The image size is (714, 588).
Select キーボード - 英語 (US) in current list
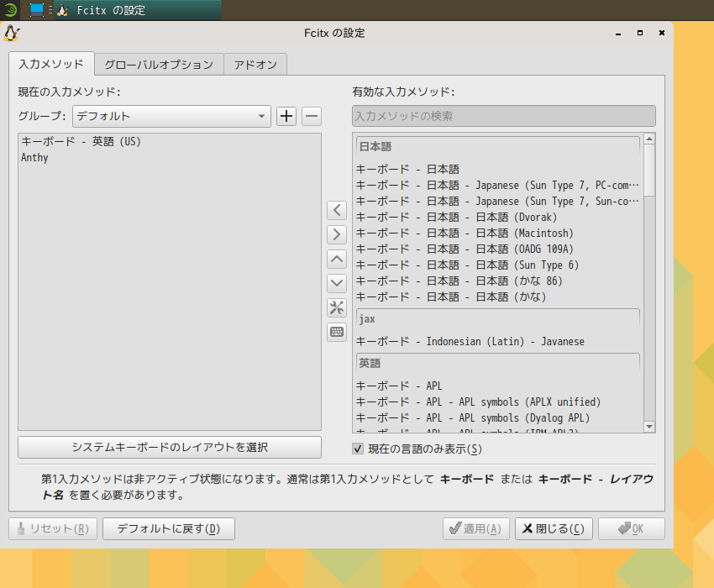click(170, 142)
